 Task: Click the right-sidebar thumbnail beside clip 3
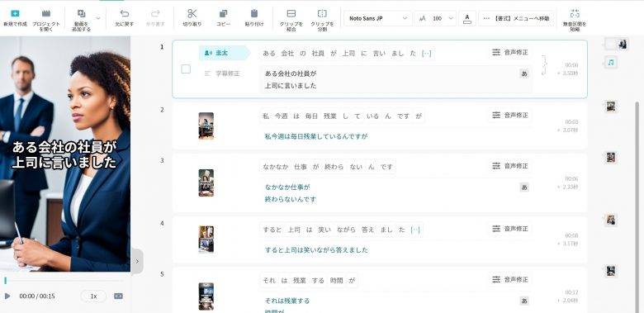click(x=611, y=157)
